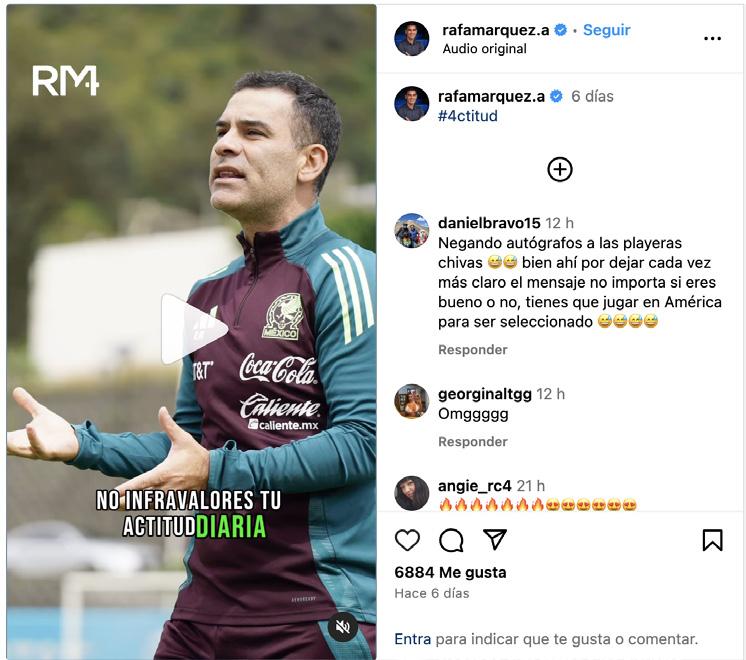746x660 pixels.
Task: Open the Audio original link
Action: [484, 49]
